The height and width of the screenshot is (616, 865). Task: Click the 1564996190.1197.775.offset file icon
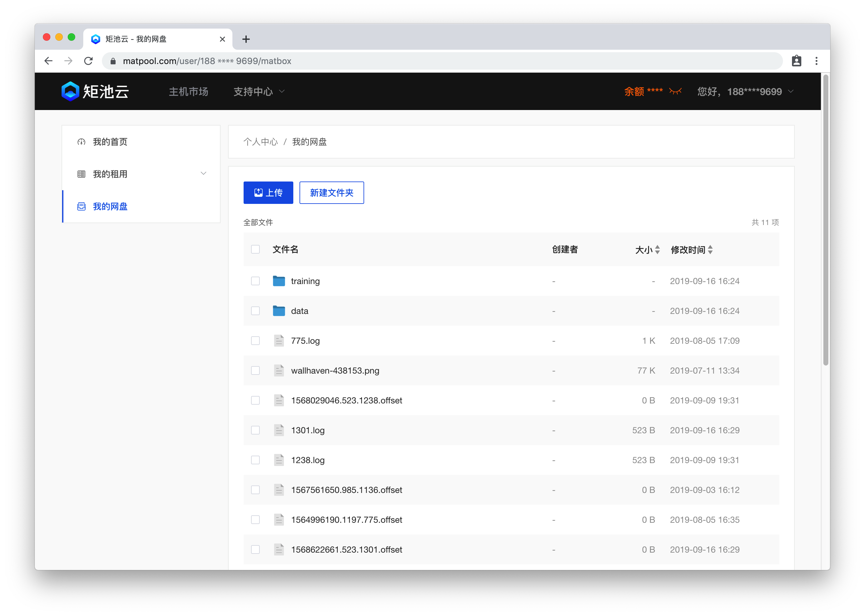click(279, 520)
